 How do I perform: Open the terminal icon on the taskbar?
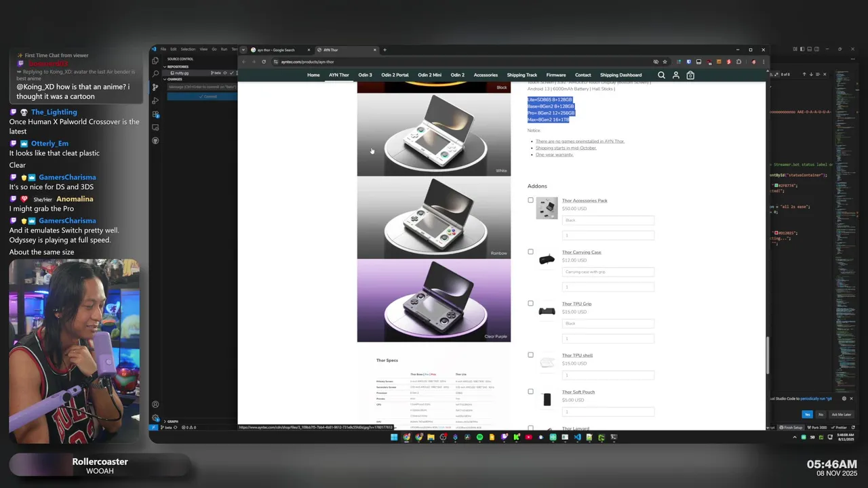(614, 437)
